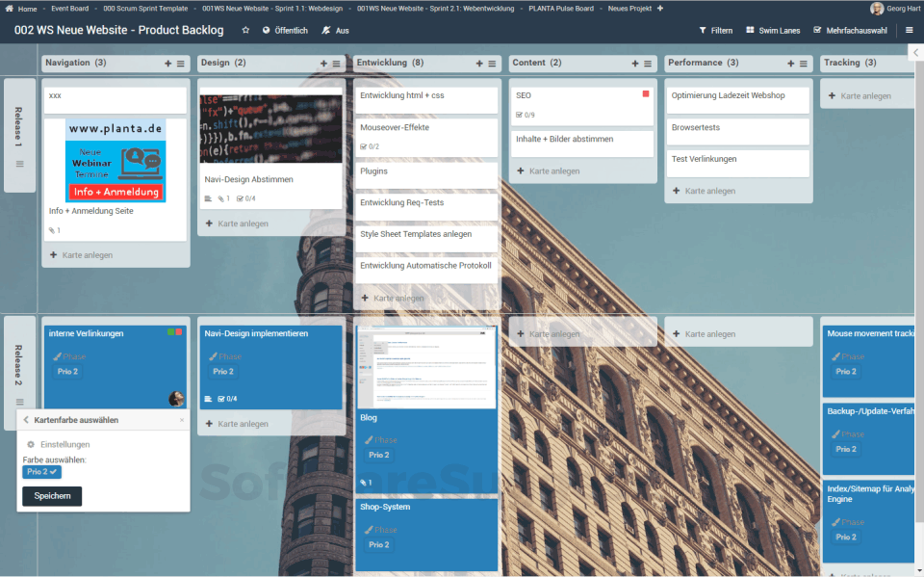Open Event Board tab
This screenshot has height=577, width=924.
(69, 9)
